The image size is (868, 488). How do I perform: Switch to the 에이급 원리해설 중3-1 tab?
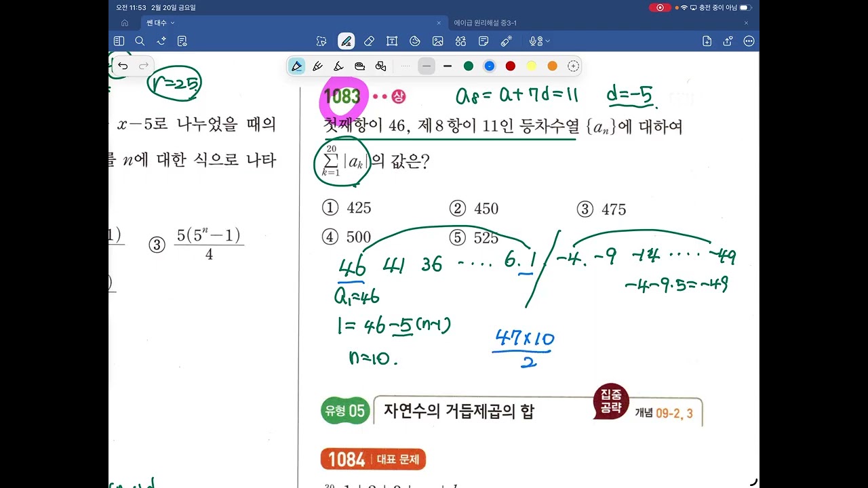(486, 23)
